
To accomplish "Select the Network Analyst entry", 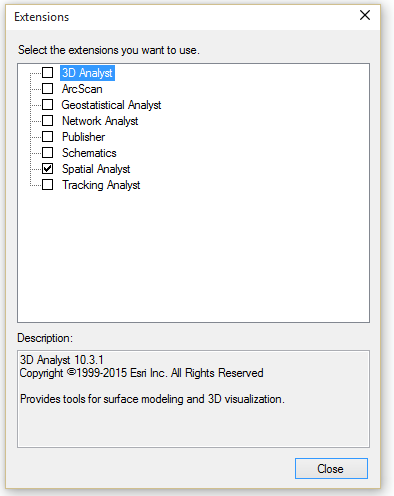I will [x=100, y=121].
